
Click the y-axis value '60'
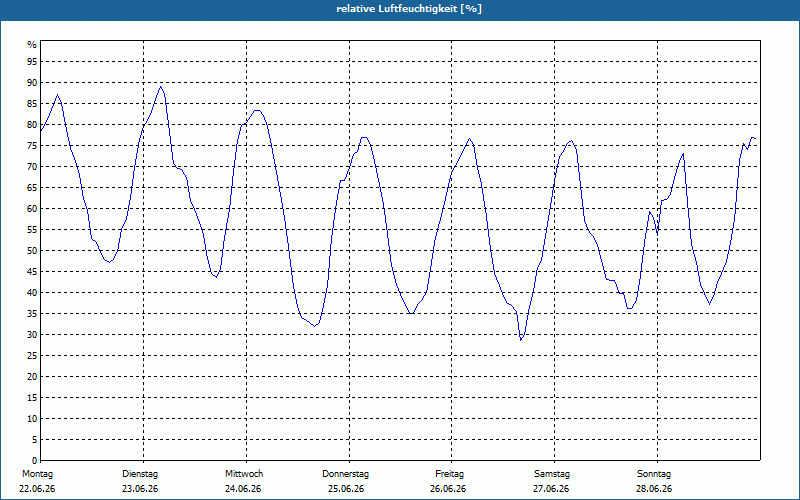(x=32, y=208)
